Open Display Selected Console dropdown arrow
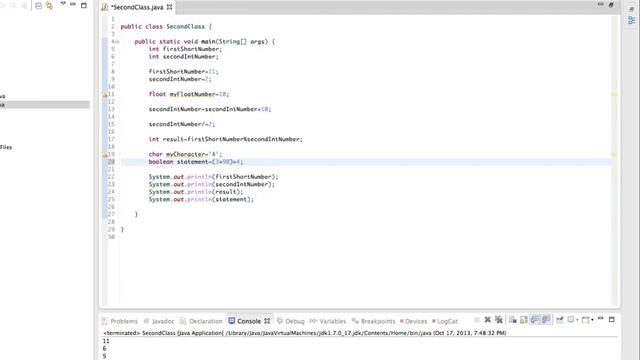Viewport: 640px width, 360px height. (x=577, y=320)
